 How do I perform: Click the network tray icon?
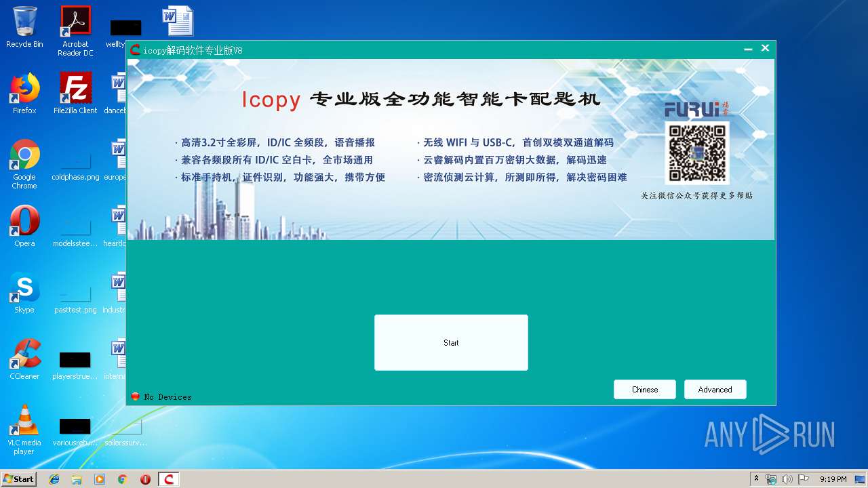pos(771,479)
